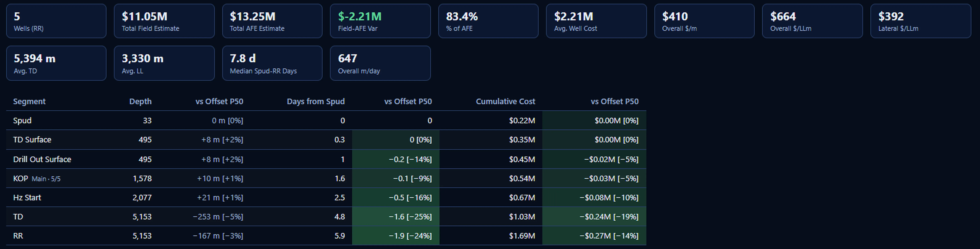Click the Lateral $/LLm card

[x=921, y=21]
